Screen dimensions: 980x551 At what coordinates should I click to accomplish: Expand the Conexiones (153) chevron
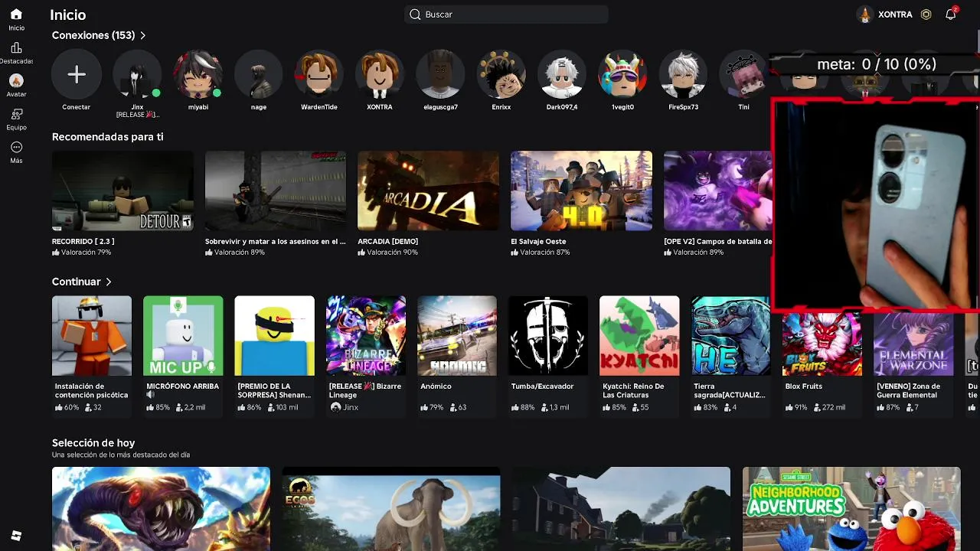pyautogui.click(x=142, y=35)
